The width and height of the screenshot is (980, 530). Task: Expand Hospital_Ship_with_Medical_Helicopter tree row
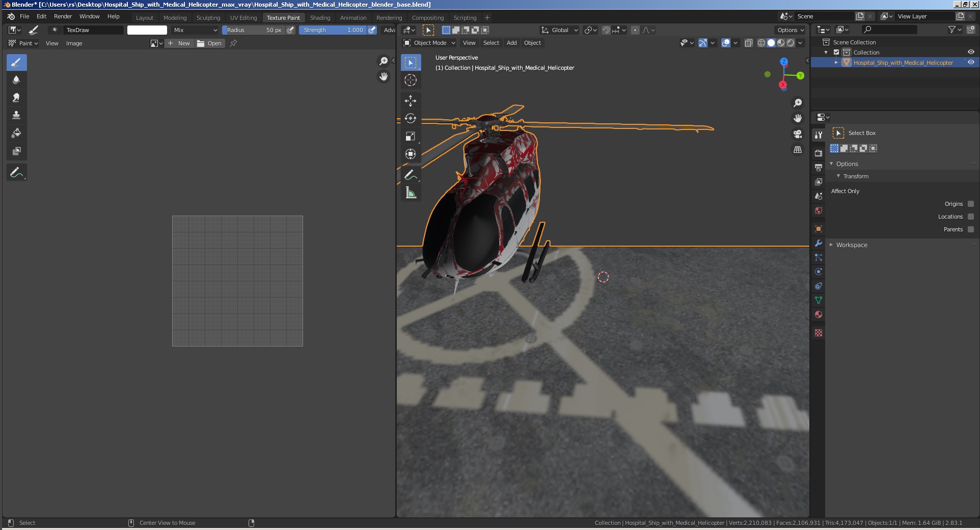pos(836,63)
